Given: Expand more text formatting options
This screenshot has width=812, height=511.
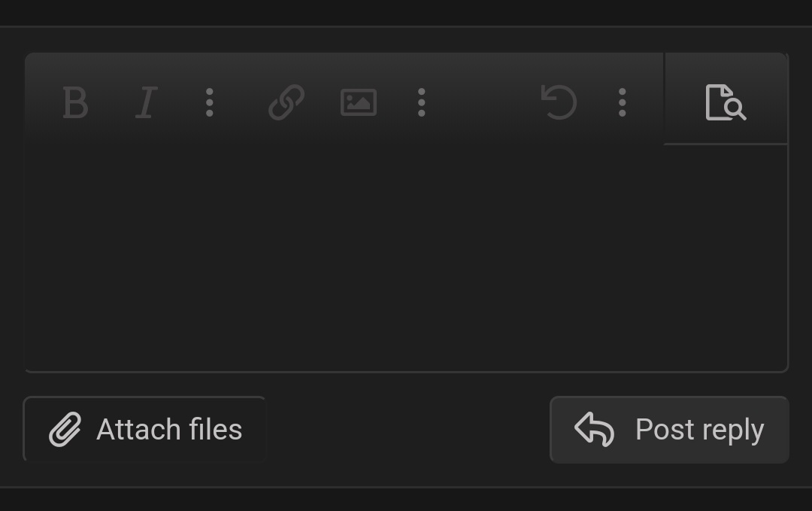Looking at the screenshot, I should click(210, 102).
